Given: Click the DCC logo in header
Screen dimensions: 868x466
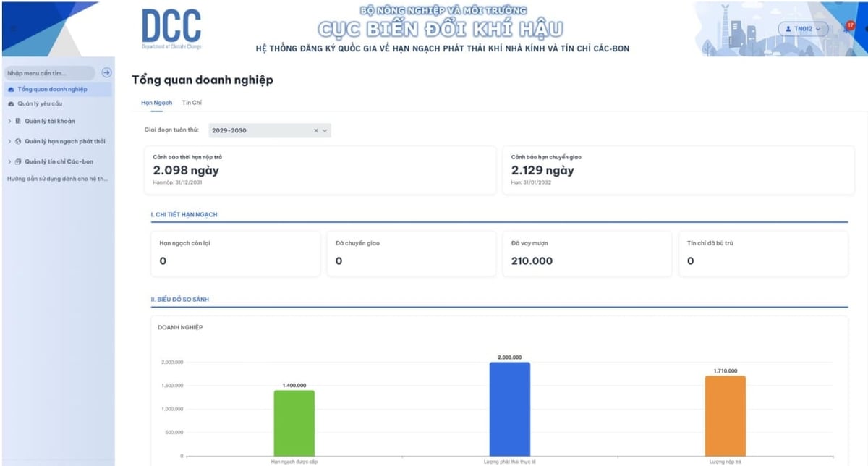Looking at the screenshot, I should (x=171, y=29).
